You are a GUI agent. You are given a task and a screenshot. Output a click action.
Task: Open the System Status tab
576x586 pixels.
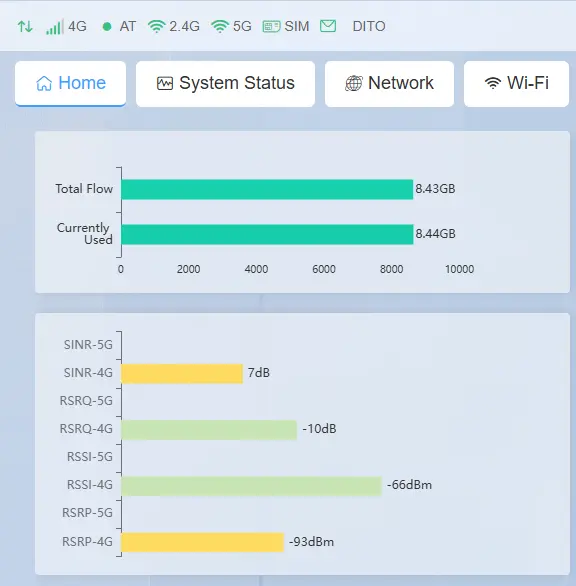pos(225,84)
